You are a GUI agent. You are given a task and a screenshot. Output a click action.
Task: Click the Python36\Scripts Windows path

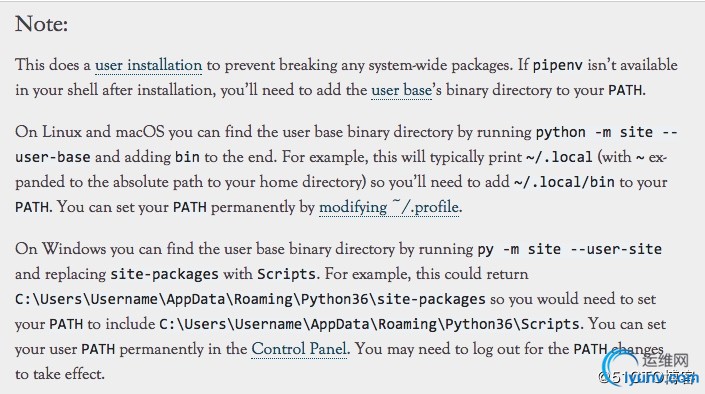point(369,324)
